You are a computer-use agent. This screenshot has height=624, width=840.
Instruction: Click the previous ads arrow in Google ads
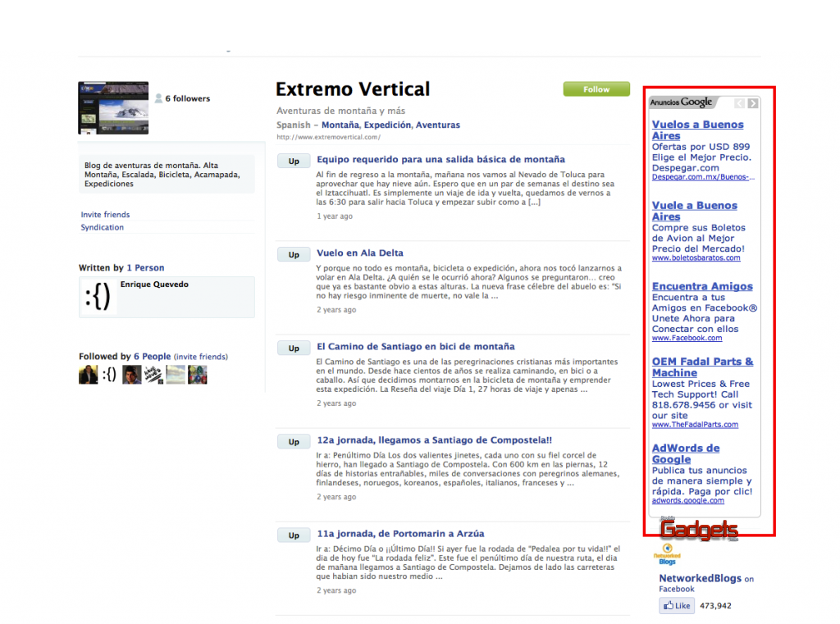click(x=739, y=103)
